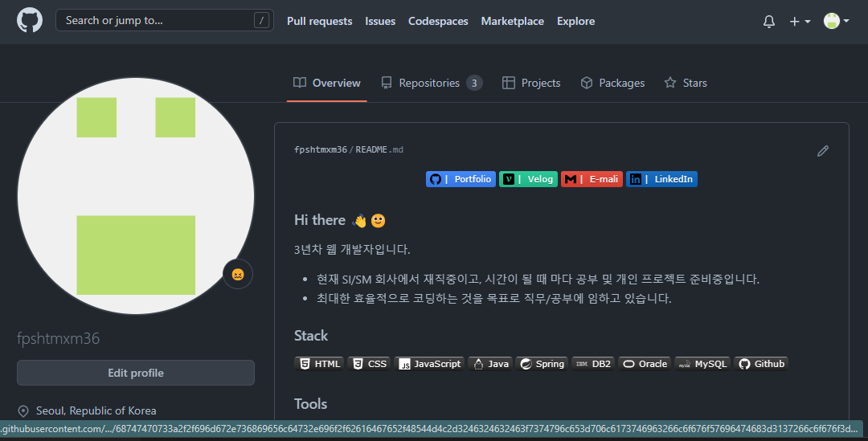Viewport: 868px width, 441px height.
Task: Click the Seoul, Republic of Korea text
Action: [x=96, y=410]
